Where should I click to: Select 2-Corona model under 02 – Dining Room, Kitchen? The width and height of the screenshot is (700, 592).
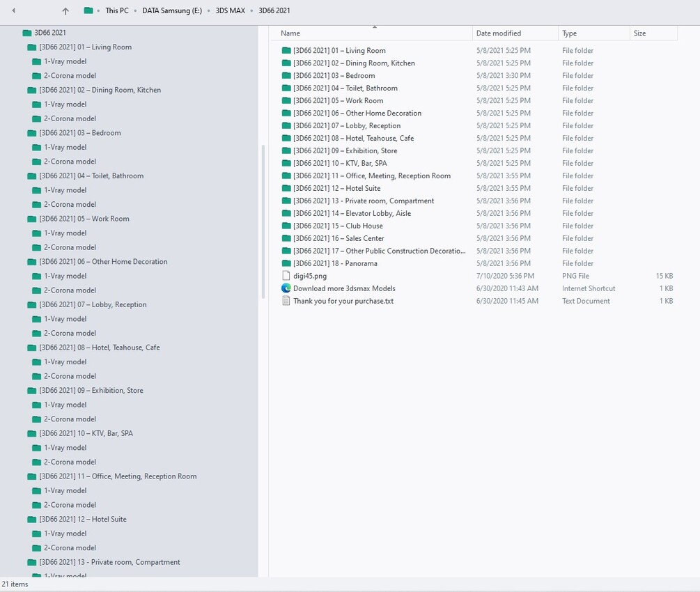pos(70,118)
